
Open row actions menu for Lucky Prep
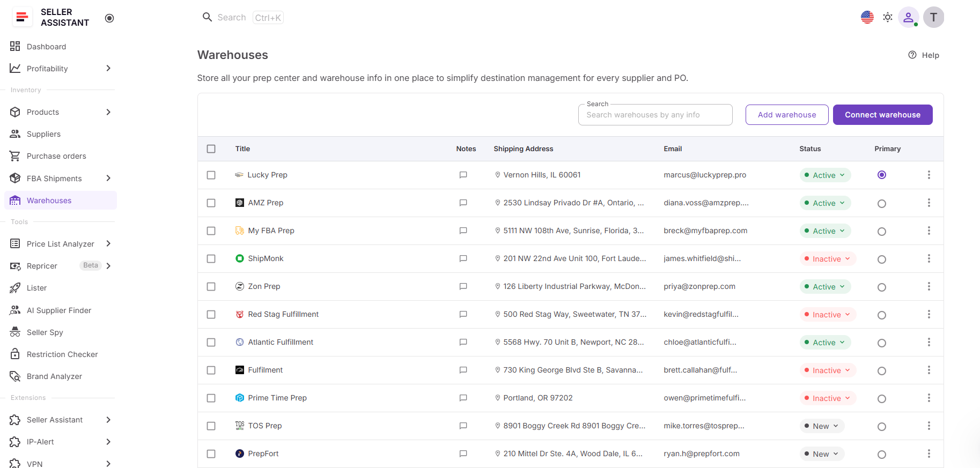(929, 175)
